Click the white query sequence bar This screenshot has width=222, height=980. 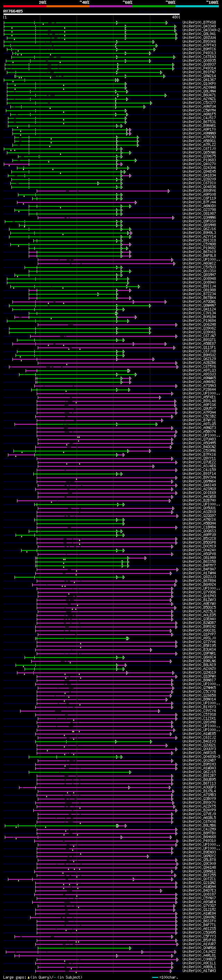point(92,15)
